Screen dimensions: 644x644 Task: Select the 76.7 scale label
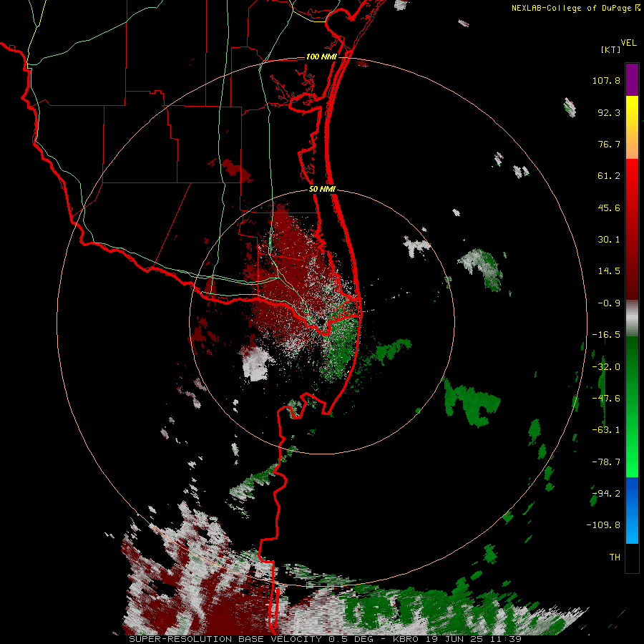pyautogui.click(x=609, y=144)
